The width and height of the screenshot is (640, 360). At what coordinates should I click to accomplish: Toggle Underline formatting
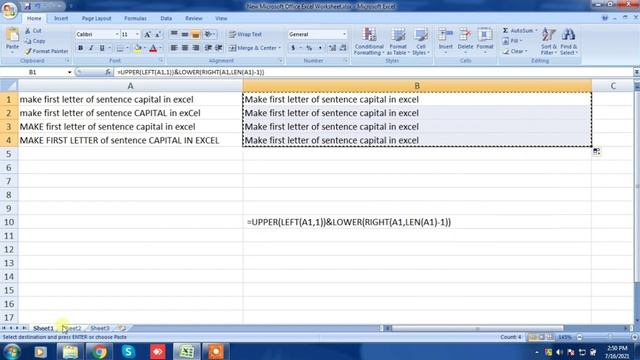point(102,48)
